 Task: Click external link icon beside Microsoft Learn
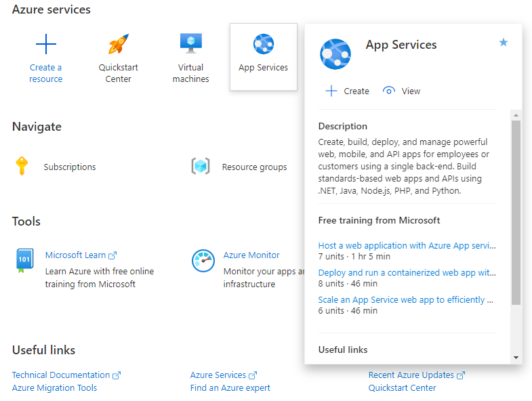click(112, 255)
